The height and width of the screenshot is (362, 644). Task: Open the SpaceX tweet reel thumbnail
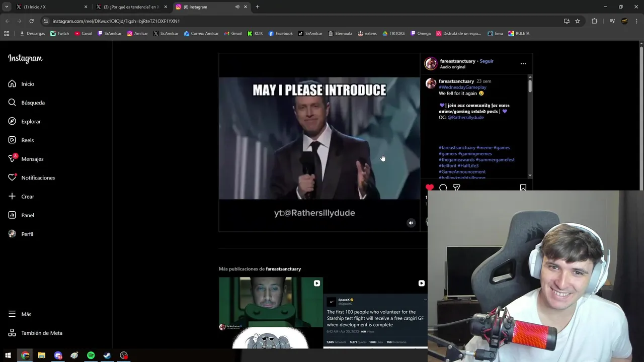pyautogui.click(x=375, y=312)
